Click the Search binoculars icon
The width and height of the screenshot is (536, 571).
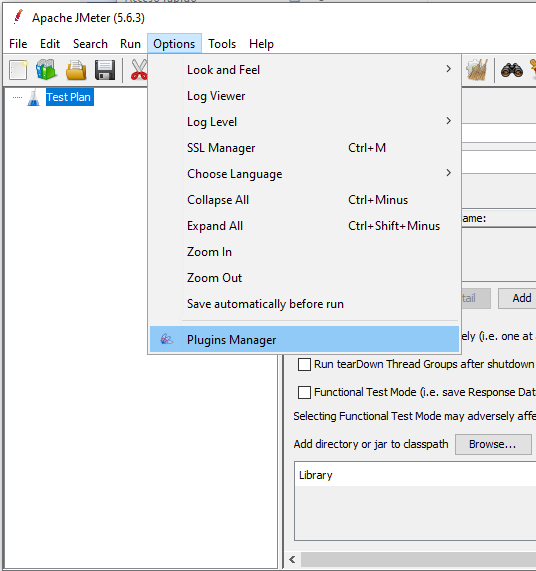512,70
